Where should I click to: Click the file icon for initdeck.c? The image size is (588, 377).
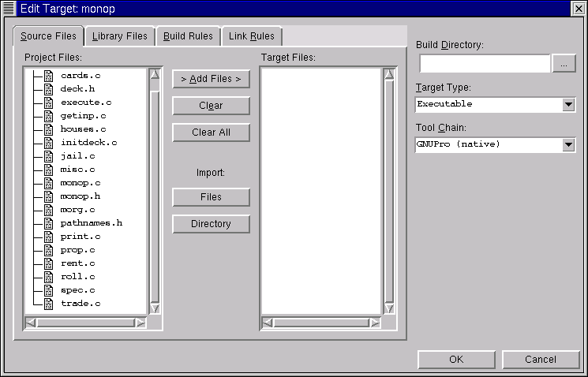pos(48,143)
